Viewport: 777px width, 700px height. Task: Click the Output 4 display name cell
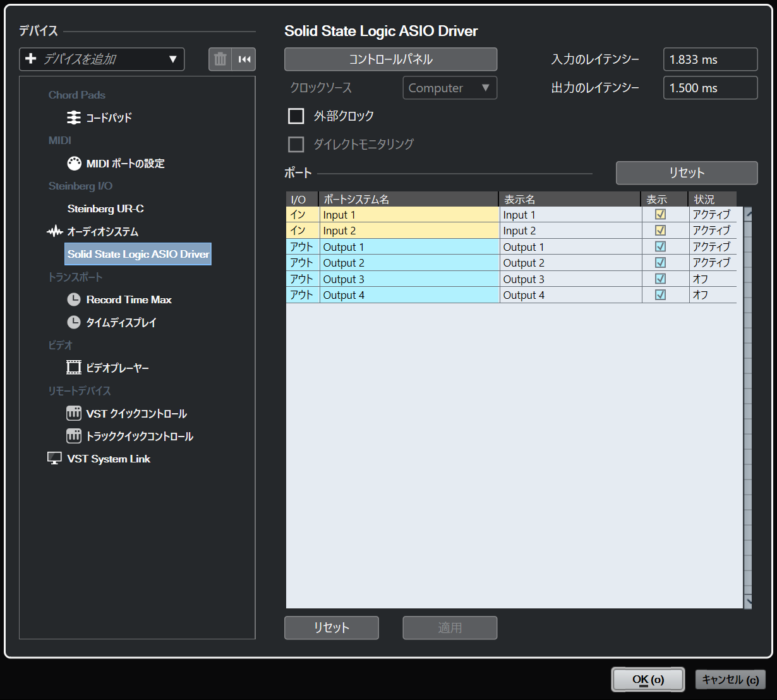(x=570, y=295)
